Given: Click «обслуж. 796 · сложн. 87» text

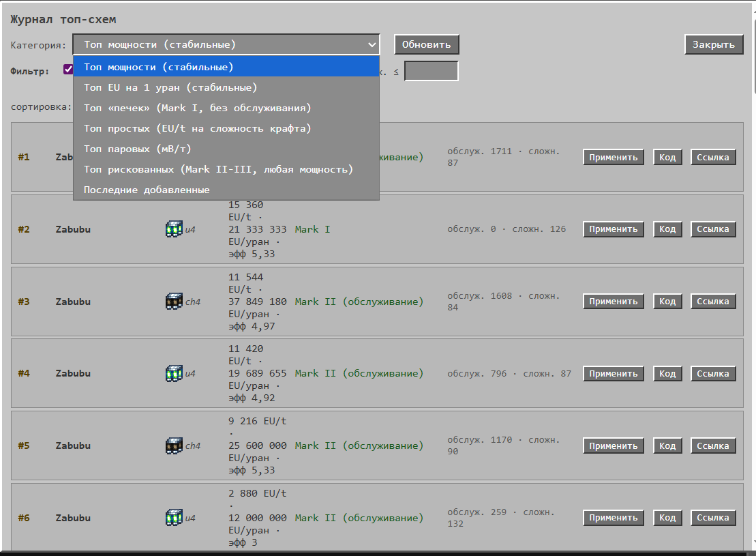Looking at the screenshot, I should tap(509, 374).
